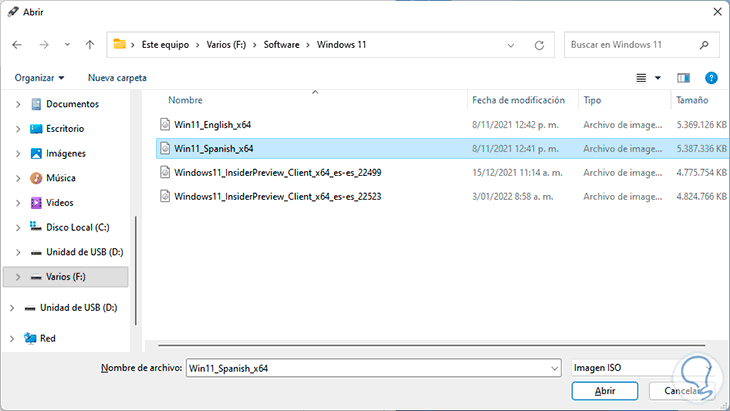Refresh the Windows 11 folder view
The width and height of the screenshot is (730, 411).
point(539,45)
